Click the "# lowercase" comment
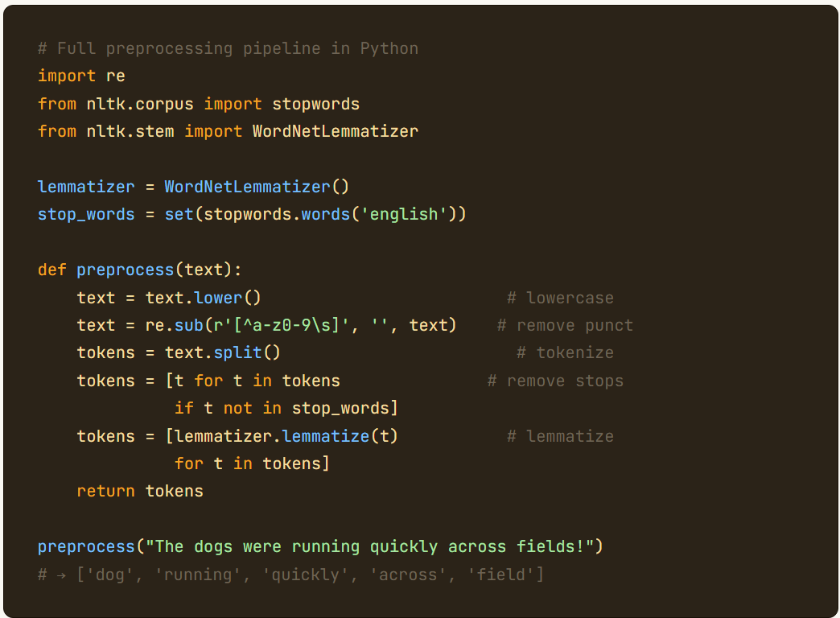Image resolution: width=840 pixels, height=618 pixels. pos(560,298)
